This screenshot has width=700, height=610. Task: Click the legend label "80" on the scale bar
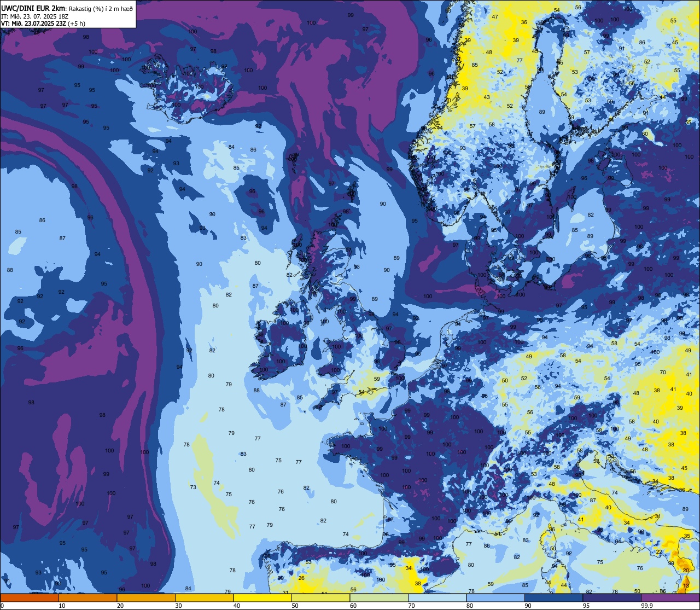pos(470,606)
